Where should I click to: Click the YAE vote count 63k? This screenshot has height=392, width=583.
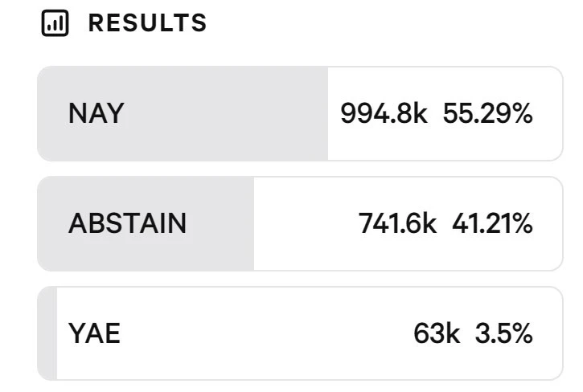[x=436, y=333]
